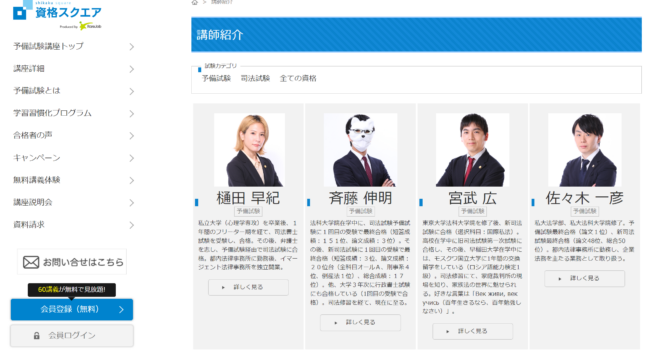Image resolution: width=650 pixels, height=361 pixels.
Task: Open 佐々木 一彦 profile photo
Action: (x=585, y=150)
